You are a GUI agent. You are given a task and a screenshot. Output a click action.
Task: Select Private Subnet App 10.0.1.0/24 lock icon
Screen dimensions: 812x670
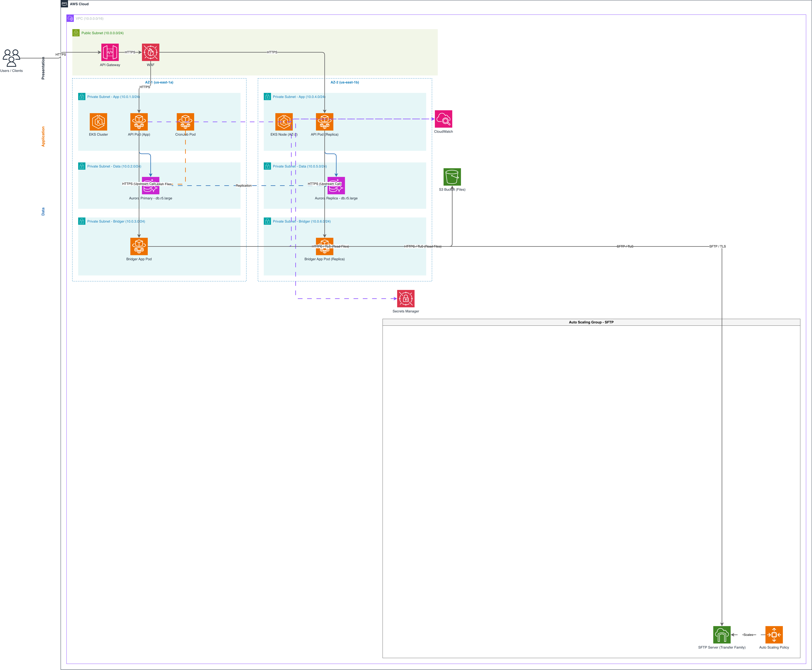pyautogui.click(x=82, y=97)
